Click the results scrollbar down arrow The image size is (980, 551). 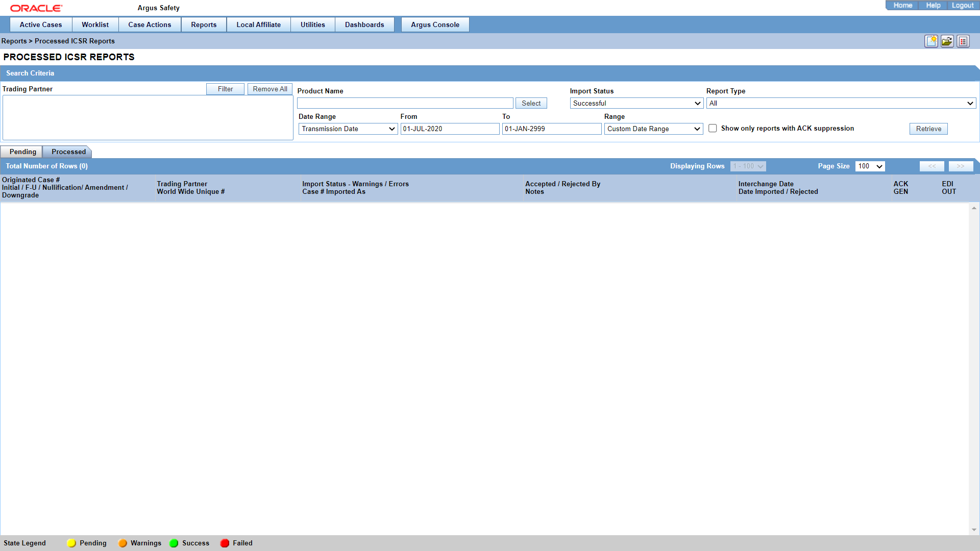974,530
